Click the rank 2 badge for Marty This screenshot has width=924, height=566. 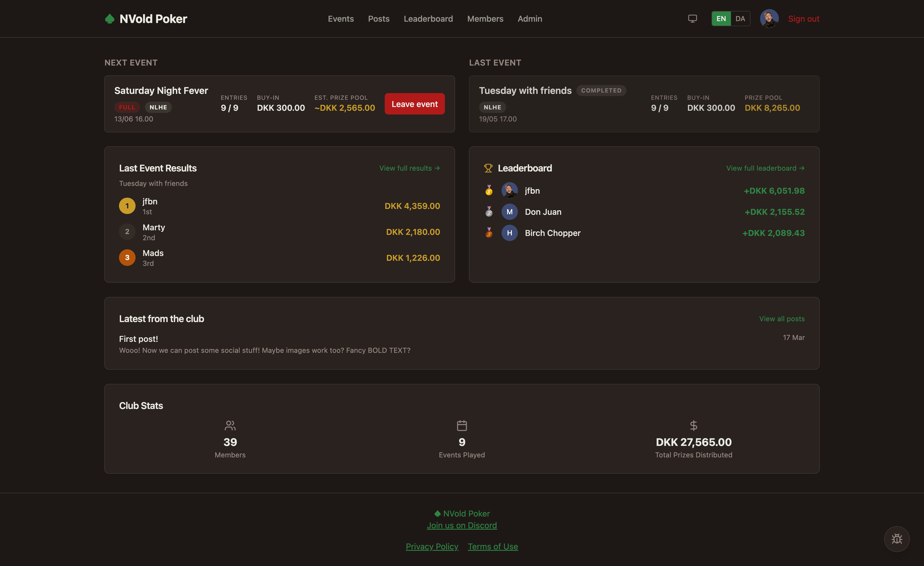pyautogui.click(x=127, y=232)
